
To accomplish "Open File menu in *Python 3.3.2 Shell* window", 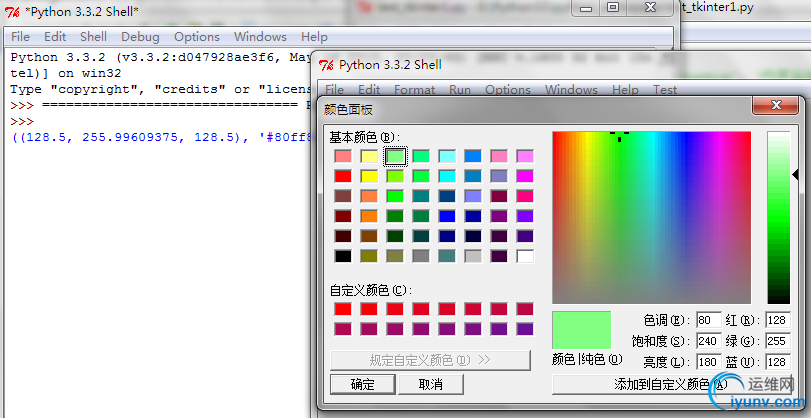I will [x=21, y=37].
